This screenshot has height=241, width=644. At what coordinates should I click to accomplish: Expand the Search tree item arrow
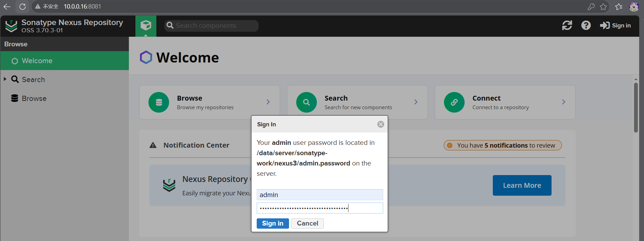(x=5, y=79)
